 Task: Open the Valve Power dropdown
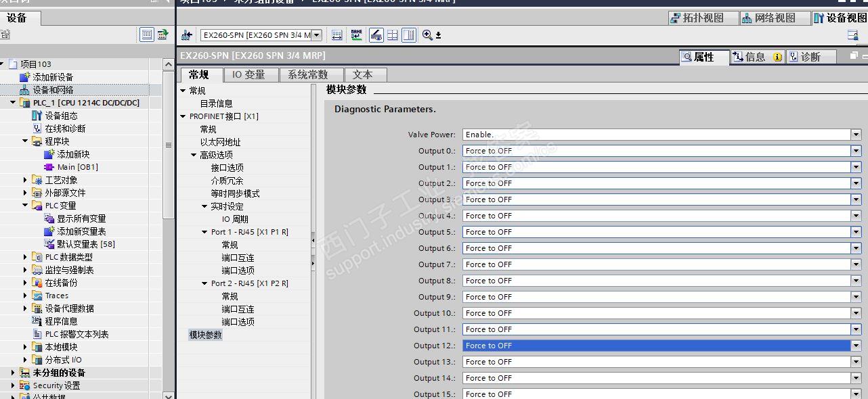pos(856,135)
